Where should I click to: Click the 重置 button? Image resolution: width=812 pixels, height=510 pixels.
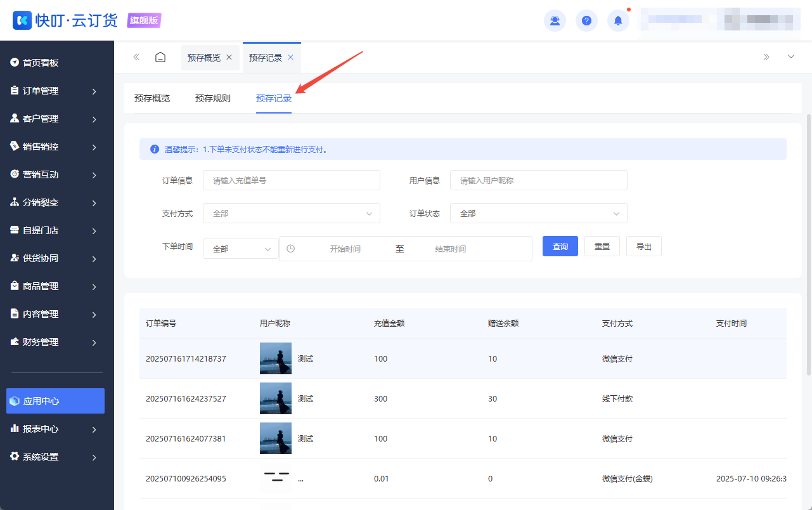coord(602,246)
